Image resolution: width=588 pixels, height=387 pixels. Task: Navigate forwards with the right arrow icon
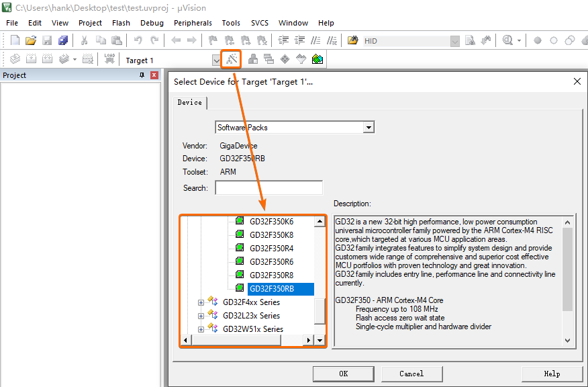coord(191,40)
